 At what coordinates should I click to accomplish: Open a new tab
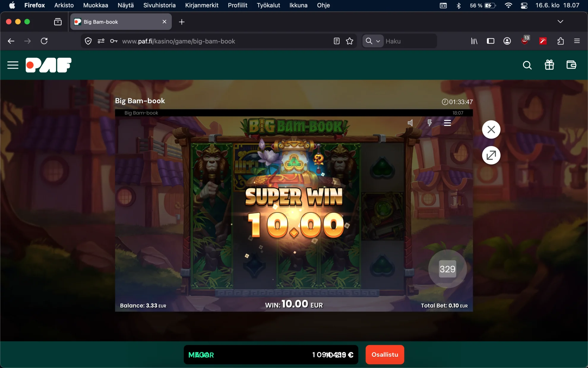182,22
